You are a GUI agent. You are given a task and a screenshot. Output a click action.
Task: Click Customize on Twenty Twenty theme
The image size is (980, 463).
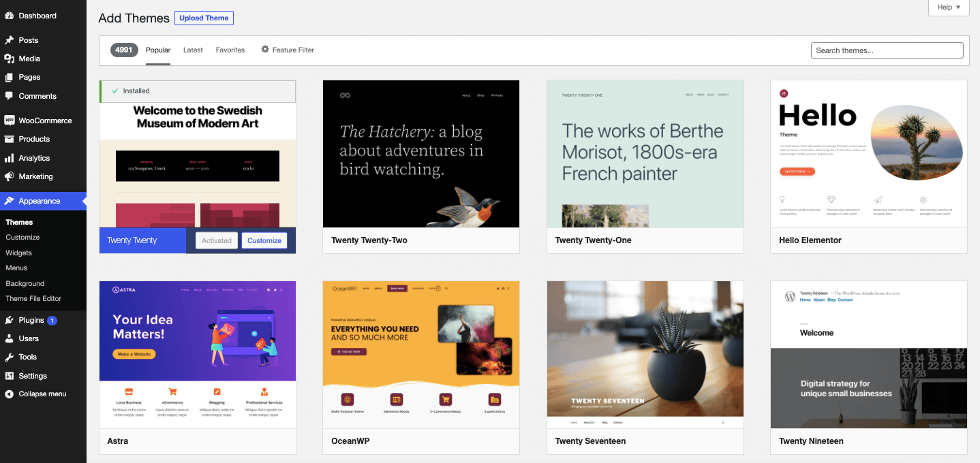pos(264,240)
